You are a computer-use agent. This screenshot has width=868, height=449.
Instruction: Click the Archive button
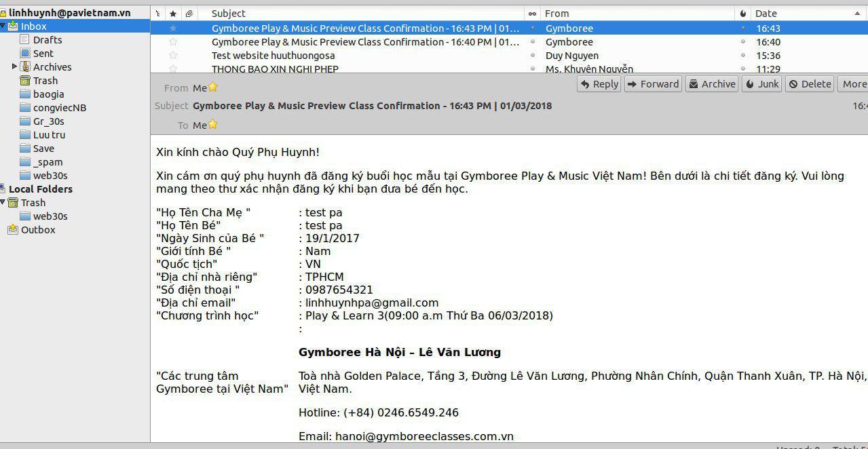click(x=712, y=84)
